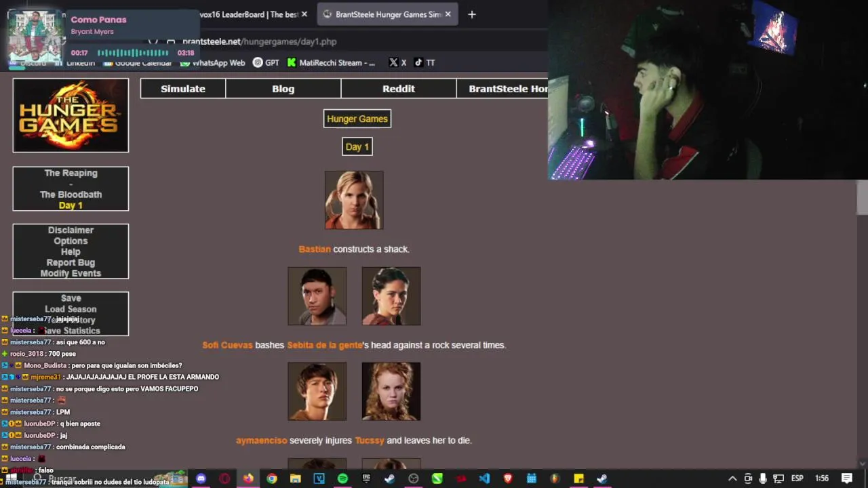Image resolution: width=868 pixels, height=488 pixels.
Task: Click Tucssy's tribute portrait
Action: pos(391,391)
